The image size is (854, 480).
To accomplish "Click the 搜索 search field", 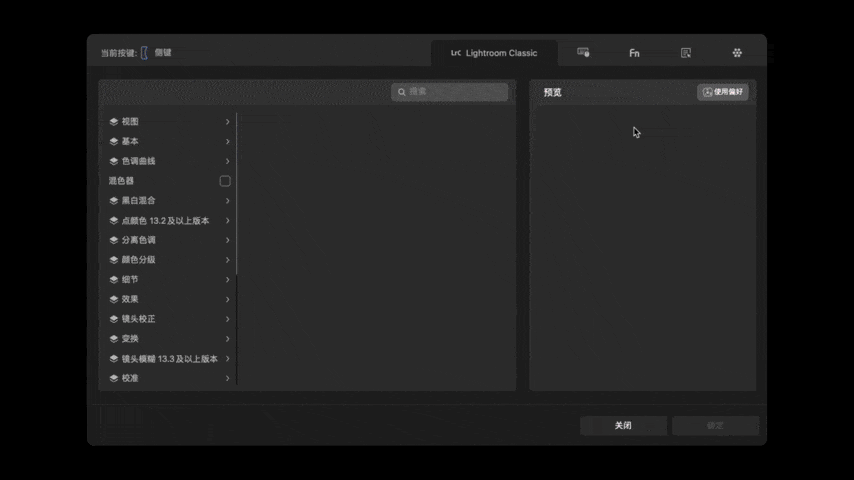I will tap(449, 92).
